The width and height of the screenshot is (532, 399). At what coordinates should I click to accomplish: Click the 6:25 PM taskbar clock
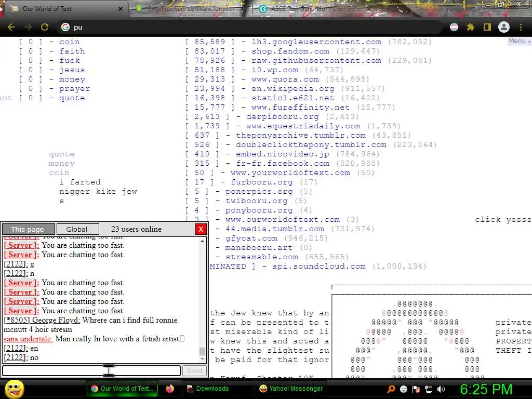[486, 389]
